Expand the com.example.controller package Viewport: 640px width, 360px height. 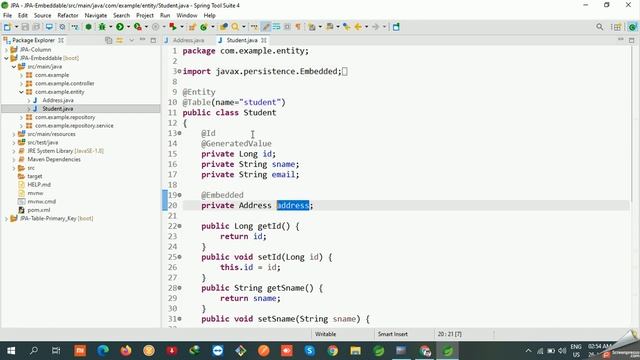tap(21, 83)
